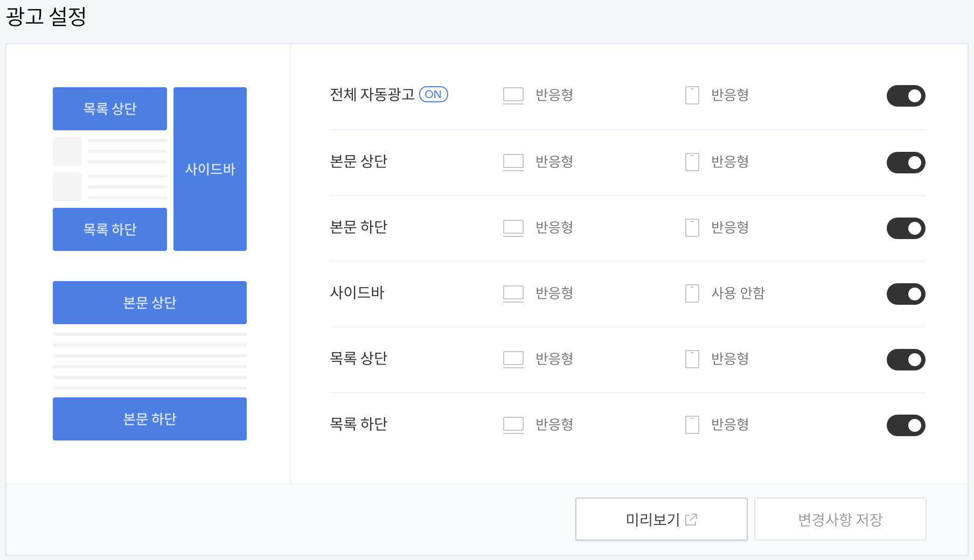Click the PC monitor icon in 본문 상단 row
Image resolution: width=974 pixels, height=560 pixels.
513,162
